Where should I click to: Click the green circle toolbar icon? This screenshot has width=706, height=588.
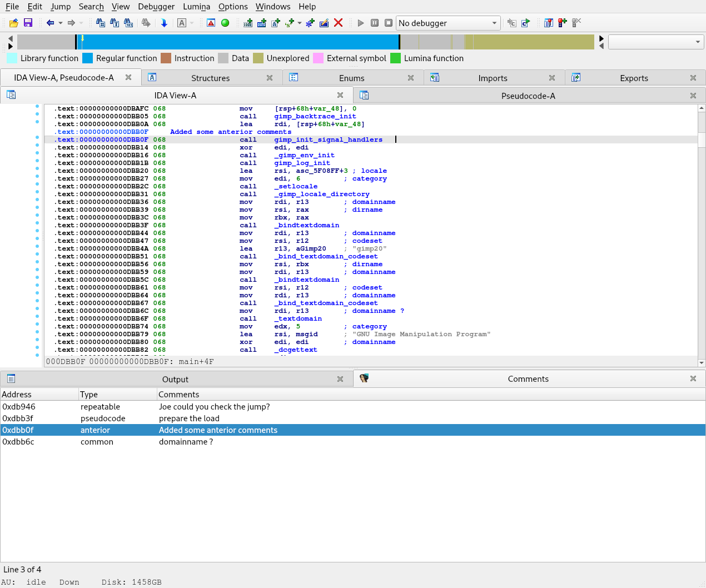[x=225, y=23]
